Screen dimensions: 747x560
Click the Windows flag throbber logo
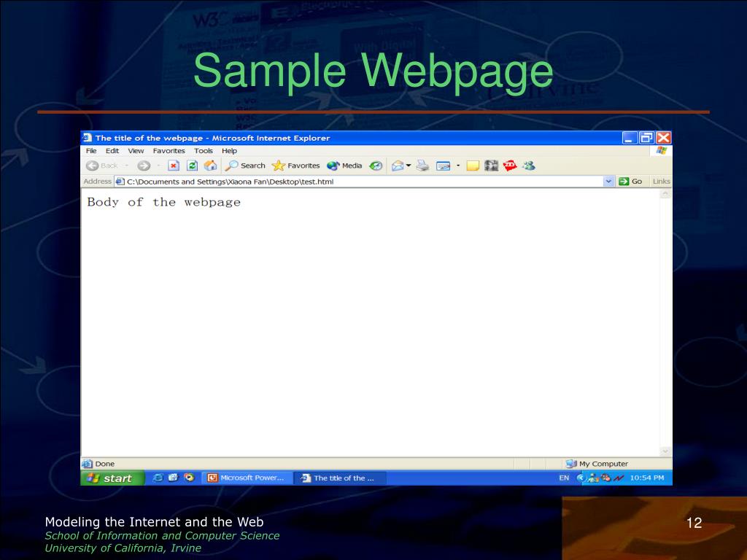pos(661,151)
